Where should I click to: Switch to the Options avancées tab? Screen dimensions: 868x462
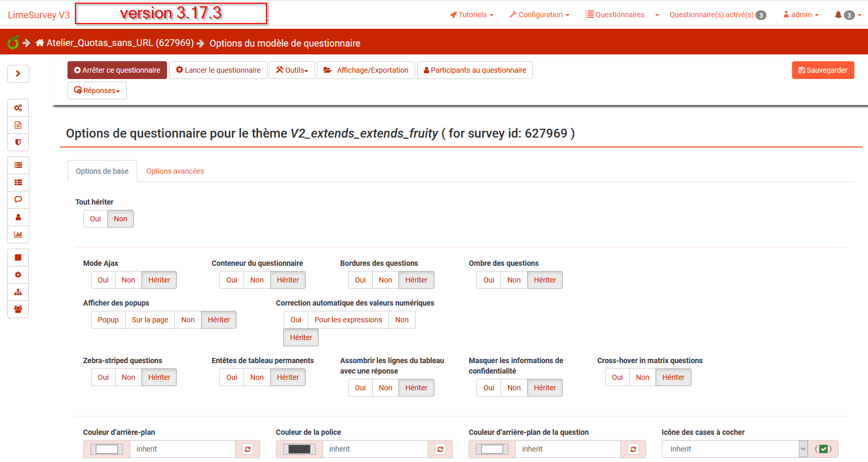coord(175,171)
